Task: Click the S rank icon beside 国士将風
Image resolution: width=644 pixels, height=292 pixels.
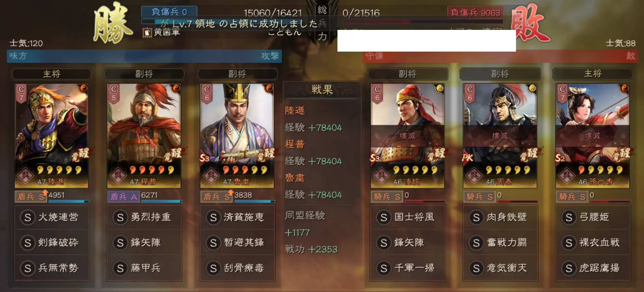Action: pos(384,217)
